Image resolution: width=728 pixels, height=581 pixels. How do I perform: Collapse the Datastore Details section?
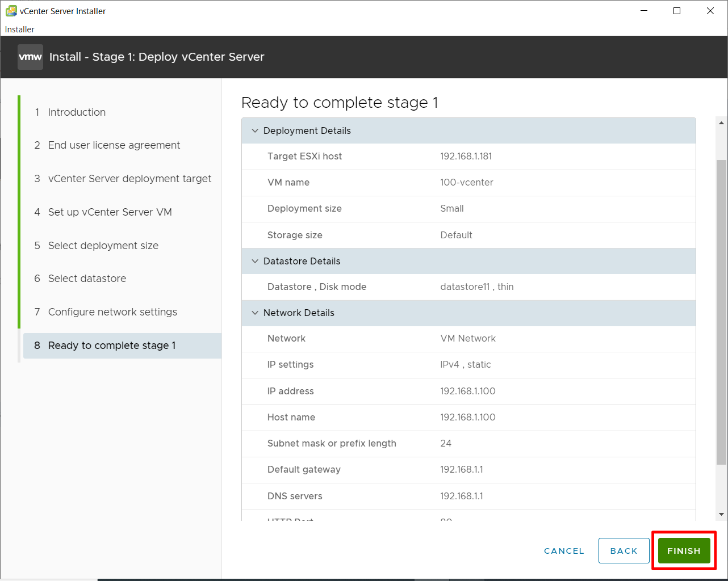(x=255, y=261)
